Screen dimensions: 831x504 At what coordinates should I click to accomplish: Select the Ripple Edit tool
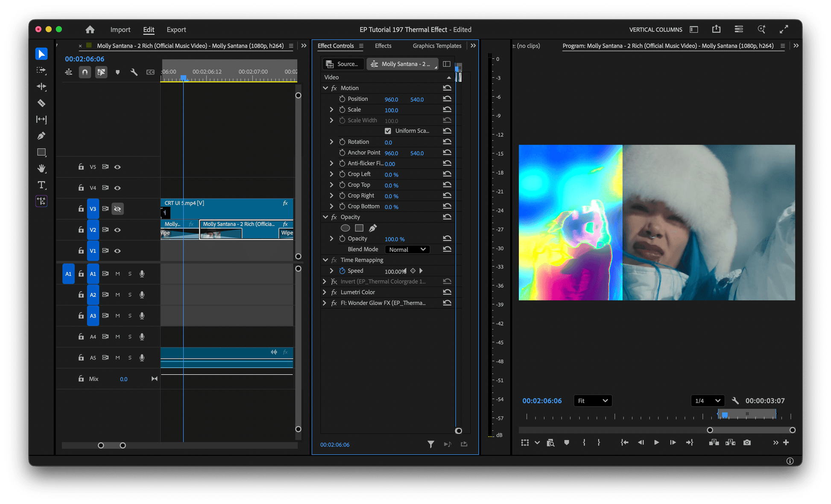click(x=41, y=87)
